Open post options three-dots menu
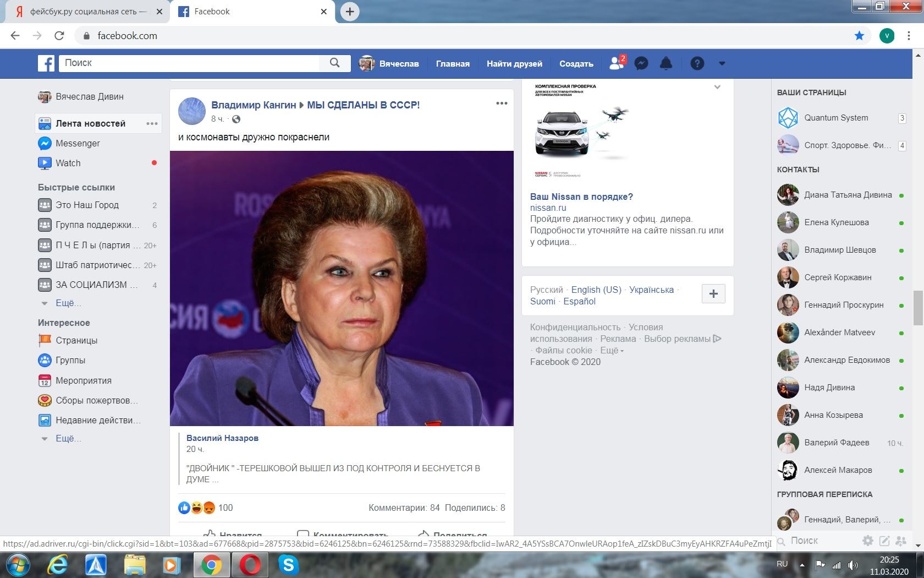This screenshot has height=578, width=924. [x=502, y=103]
